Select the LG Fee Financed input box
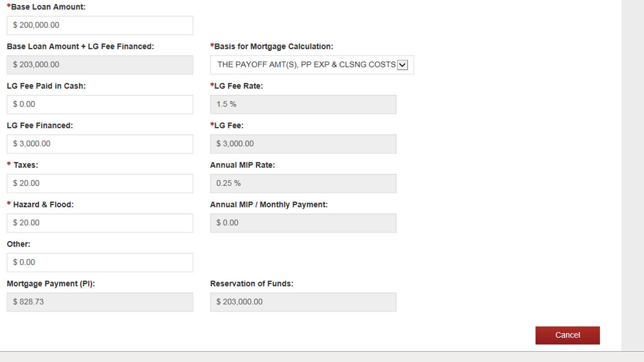644x362 pixels. [100, 144]
